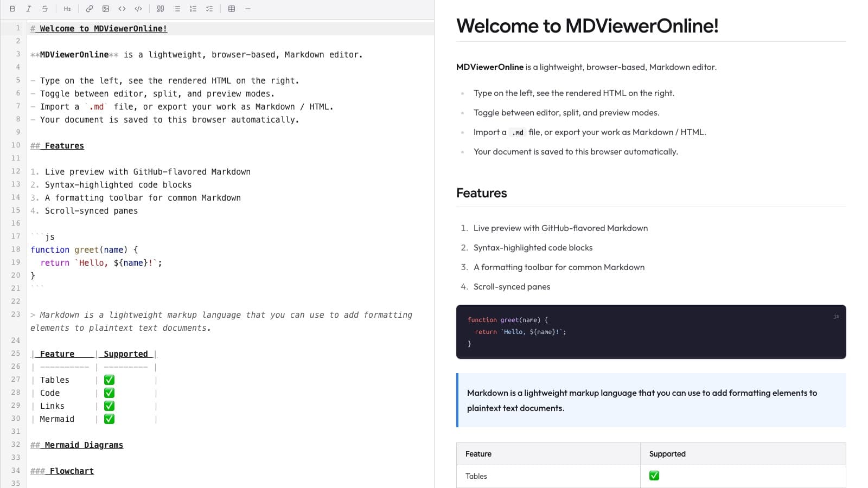Screen dimensions: 868x488
Task: Insert an image via image icon
Action: (106, 9)
